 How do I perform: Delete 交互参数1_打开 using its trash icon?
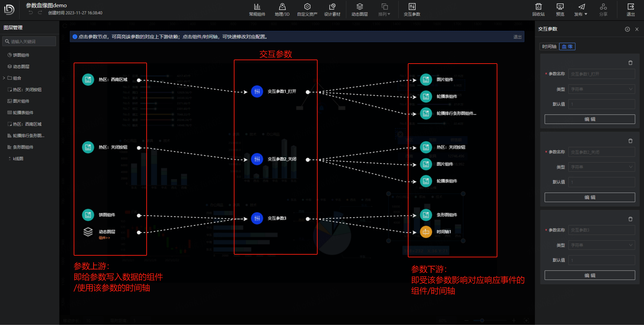tap(630, 63)
